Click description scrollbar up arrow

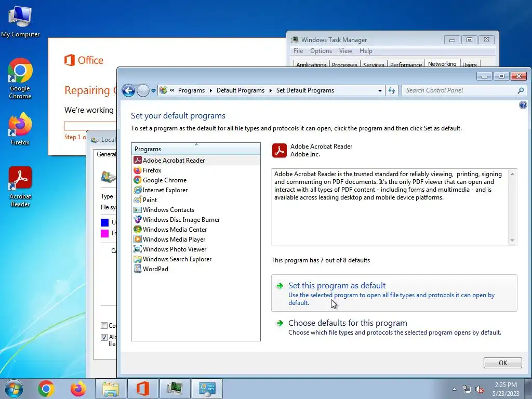[512, 174]
